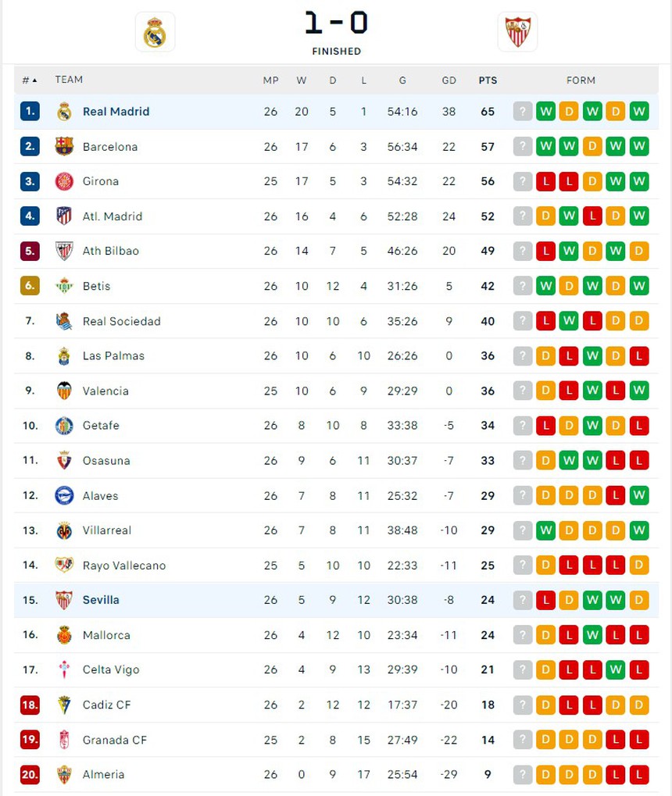Viewport: 672px width, 796px height.
Task: Sort standings by the GD column header
Action: point(449,80)
